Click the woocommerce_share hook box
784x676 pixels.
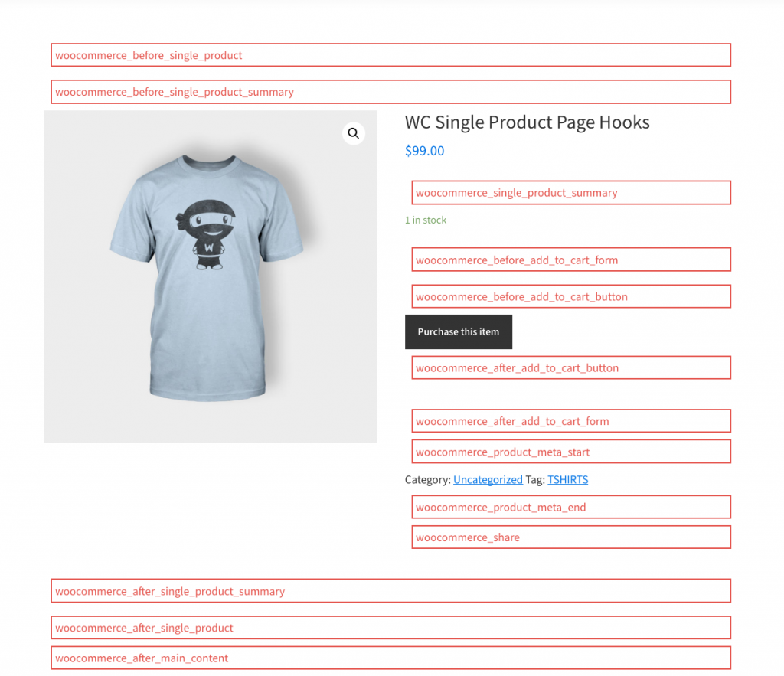(571, 537)
